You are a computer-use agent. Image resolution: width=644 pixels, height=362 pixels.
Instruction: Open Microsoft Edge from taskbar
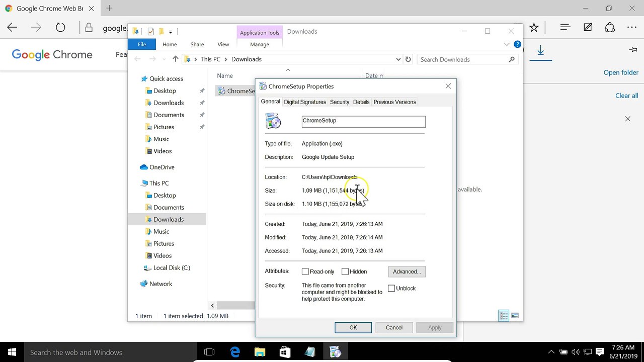coord(234,352)
